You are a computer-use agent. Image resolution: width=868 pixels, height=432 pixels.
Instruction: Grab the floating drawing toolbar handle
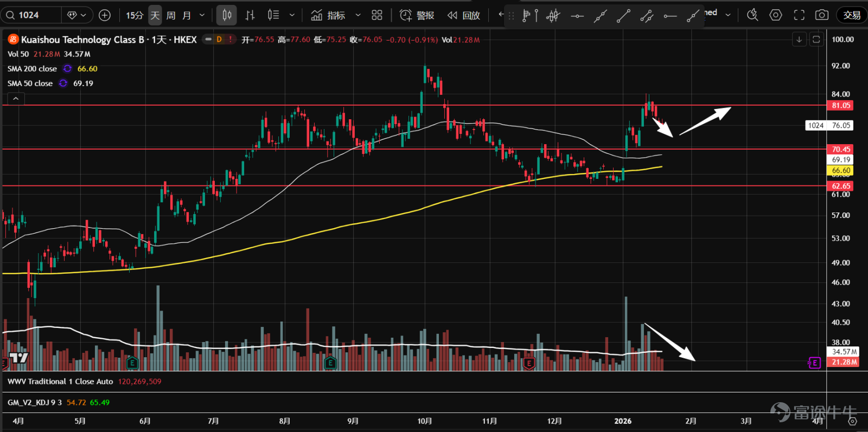pos(511,16)
